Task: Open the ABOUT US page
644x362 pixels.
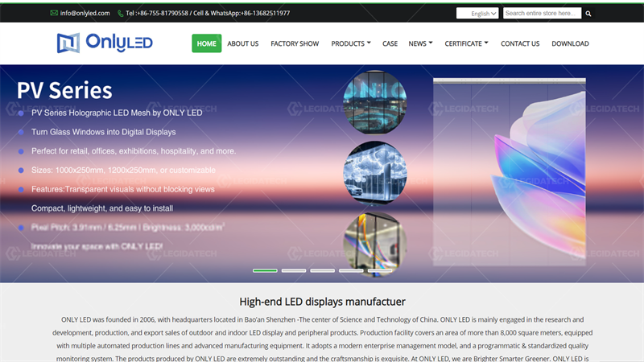Action: pyautogui.click(x=243, y=43)
